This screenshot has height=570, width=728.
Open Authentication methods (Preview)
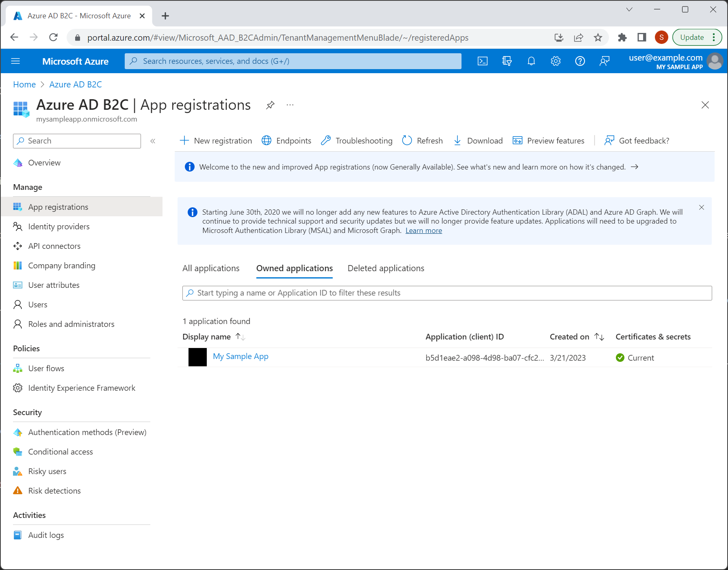(87, 432)
